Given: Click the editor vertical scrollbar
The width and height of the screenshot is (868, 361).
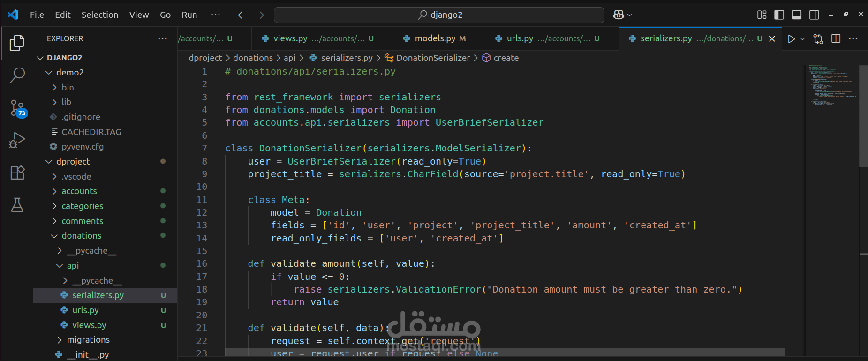Looking at the screenshot, I should tap(863, 116).
